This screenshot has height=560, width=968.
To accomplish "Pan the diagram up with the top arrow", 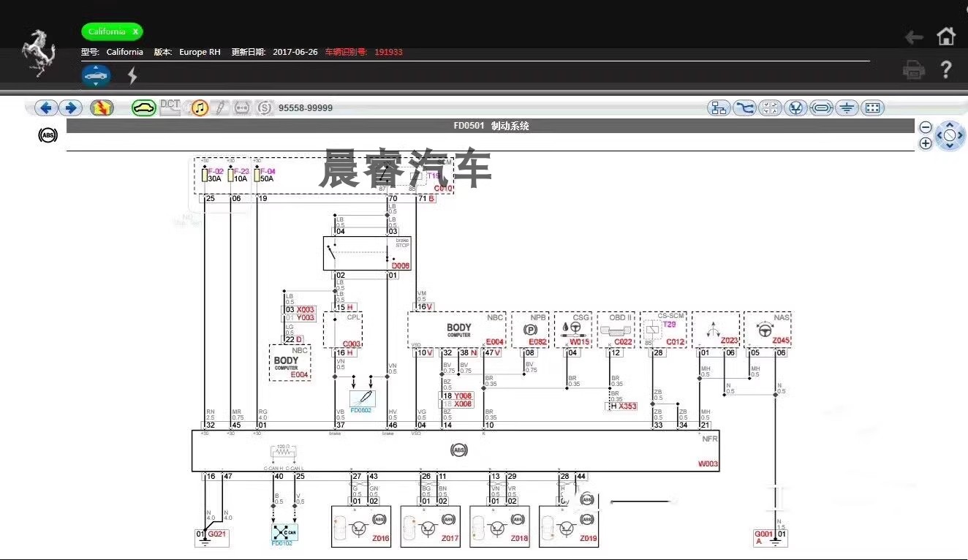I will (950, 124).
